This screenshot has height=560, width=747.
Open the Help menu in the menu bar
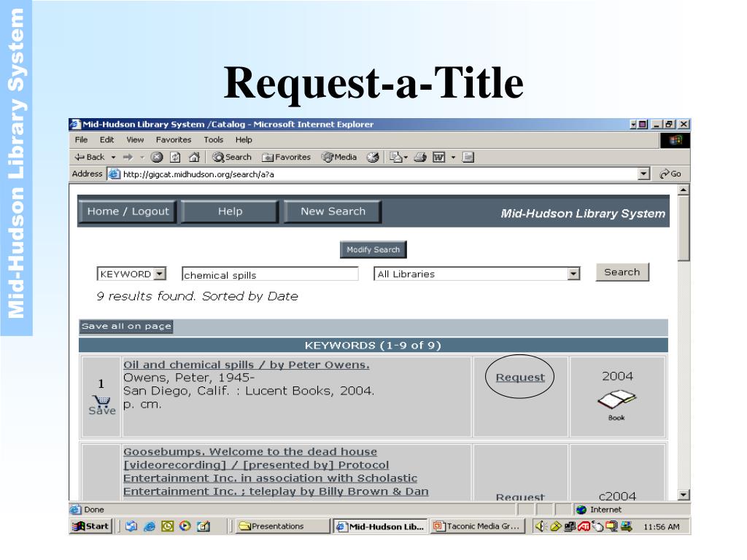point(244,139)
